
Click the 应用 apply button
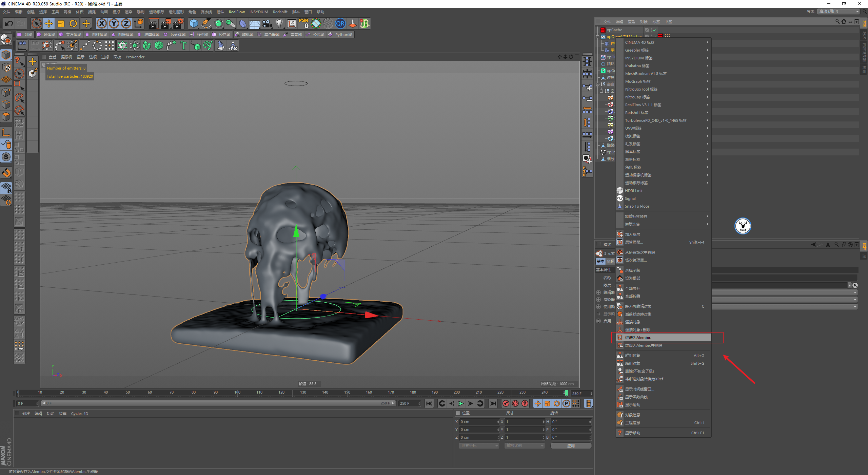coord(571,446)
